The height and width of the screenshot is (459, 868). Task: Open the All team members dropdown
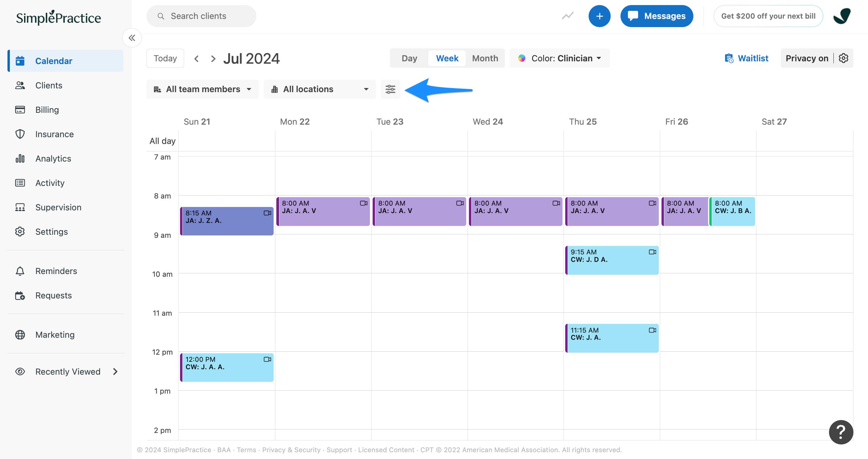tap(202, 89)
